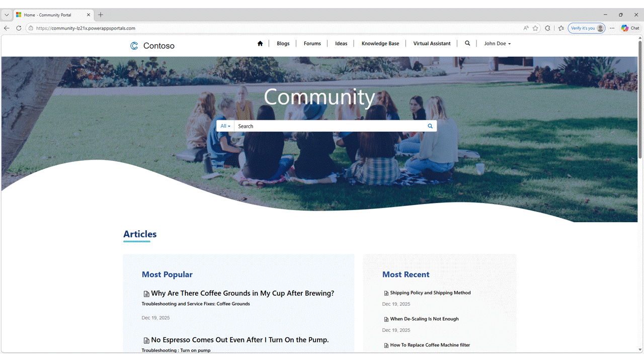Screen dimensions: 644x362
Task: Open the coffee grounds in my cup article
Action: (x=242, y=294)
